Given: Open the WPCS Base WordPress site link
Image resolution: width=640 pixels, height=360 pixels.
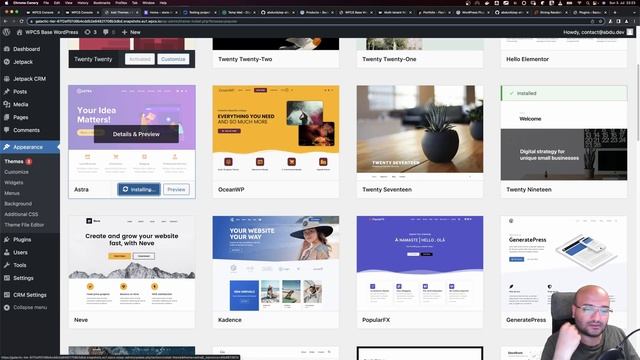Looking at the screenshot, I should tap(47, 32).
